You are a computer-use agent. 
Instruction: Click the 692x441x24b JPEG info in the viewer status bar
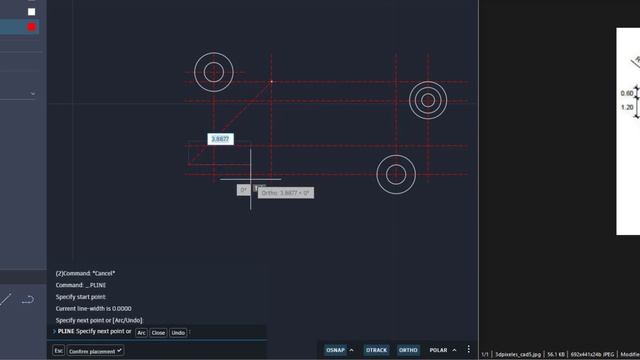click(592, 354)
